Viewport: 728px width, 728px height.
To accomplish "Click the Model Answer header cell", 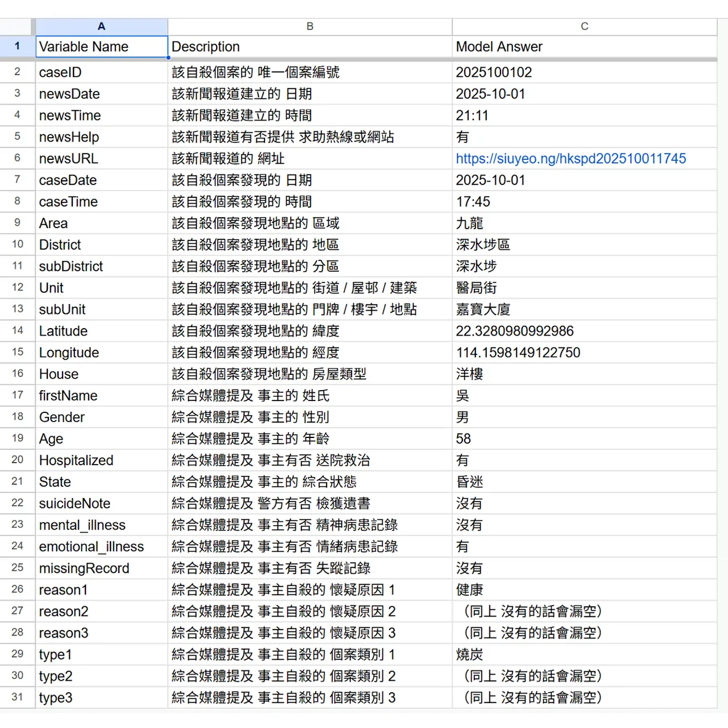I will tap(584, 47).
